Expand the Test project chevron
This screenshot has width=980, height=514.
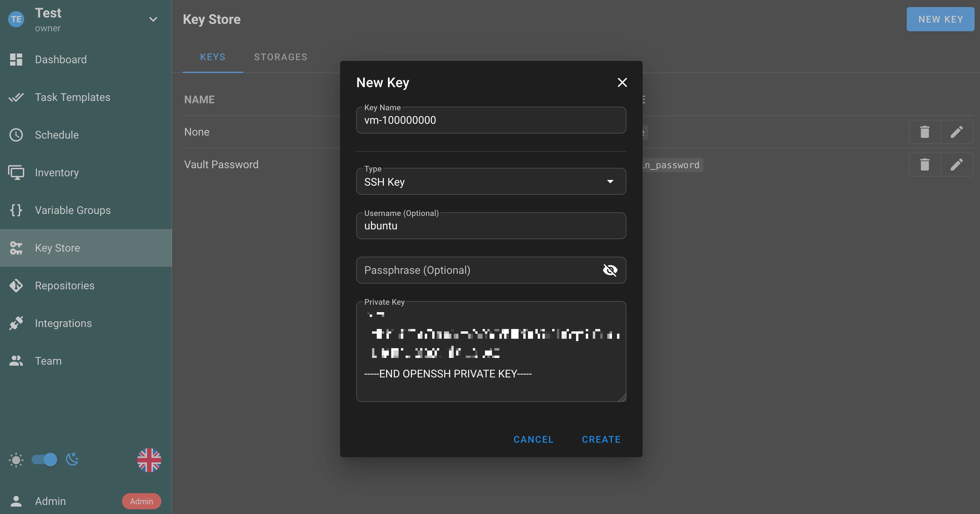coord(153,20)
